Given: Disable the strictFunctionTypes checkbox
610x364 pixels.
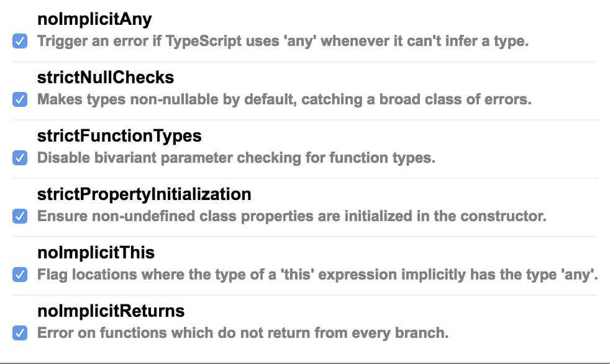Looking at the screenshot, I should point(20,158).
